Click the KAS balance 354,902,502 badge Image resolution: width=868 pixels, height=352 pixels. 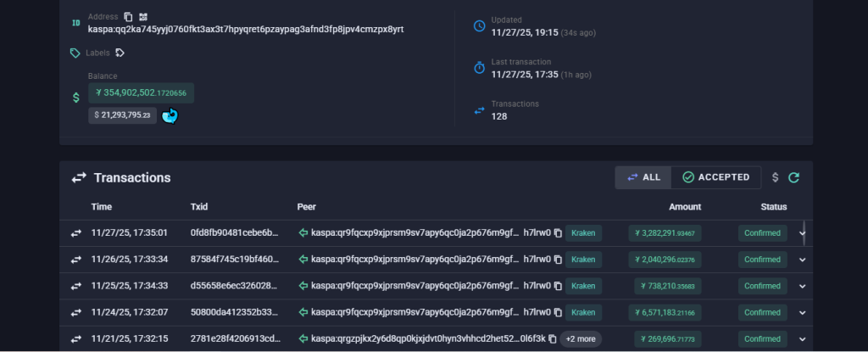tap(142, 92)
